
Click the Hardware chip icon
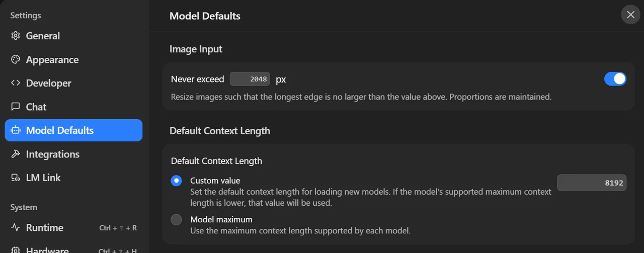click(16, 250)
